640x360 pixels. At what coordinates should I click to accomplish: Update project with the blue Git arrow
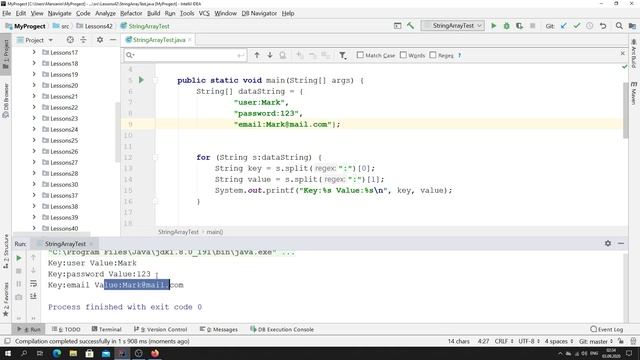pyautogui.click(x=564, y=26)
